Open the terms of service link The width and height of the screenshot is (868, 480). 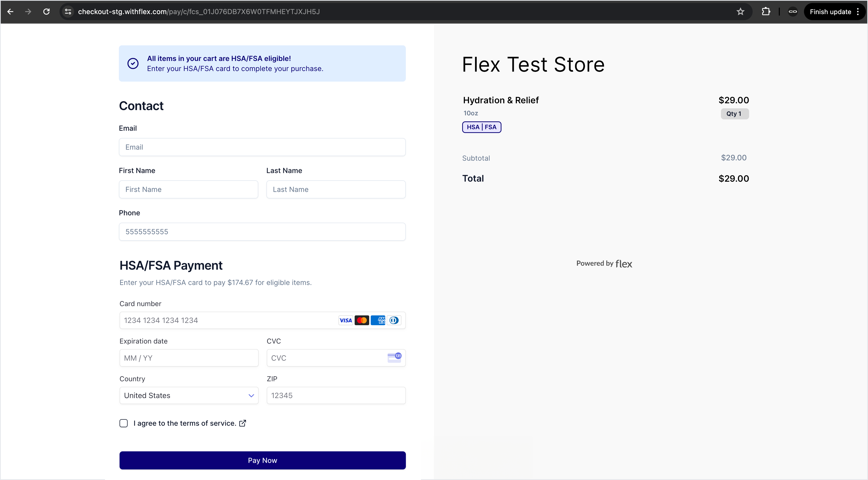[x=185, y=423]
